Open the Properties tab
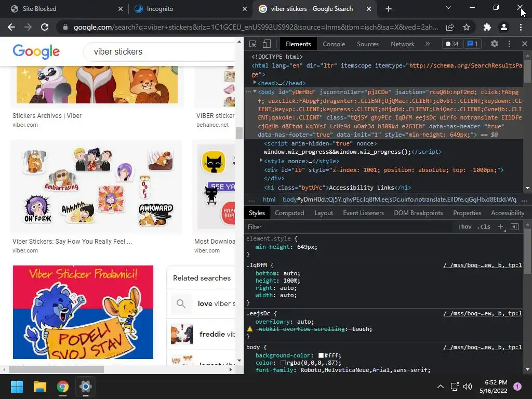532x399 pixels. point(467,213)
